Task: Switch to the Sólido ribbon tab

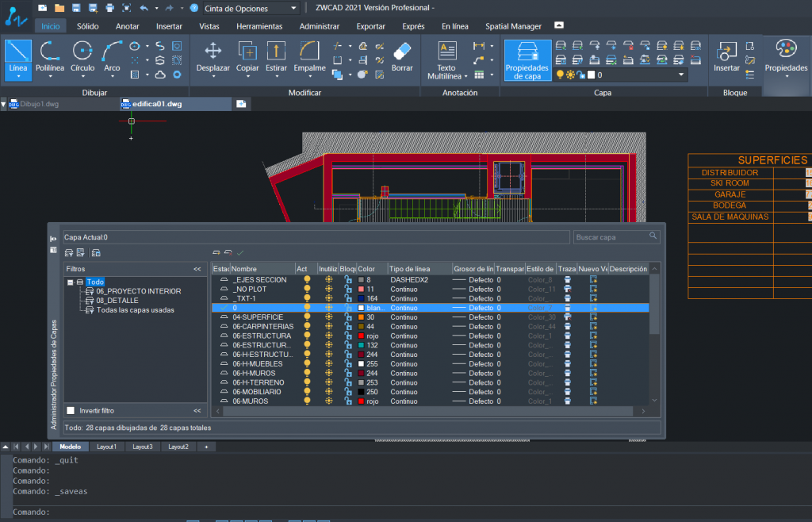Action: (87, 25)
